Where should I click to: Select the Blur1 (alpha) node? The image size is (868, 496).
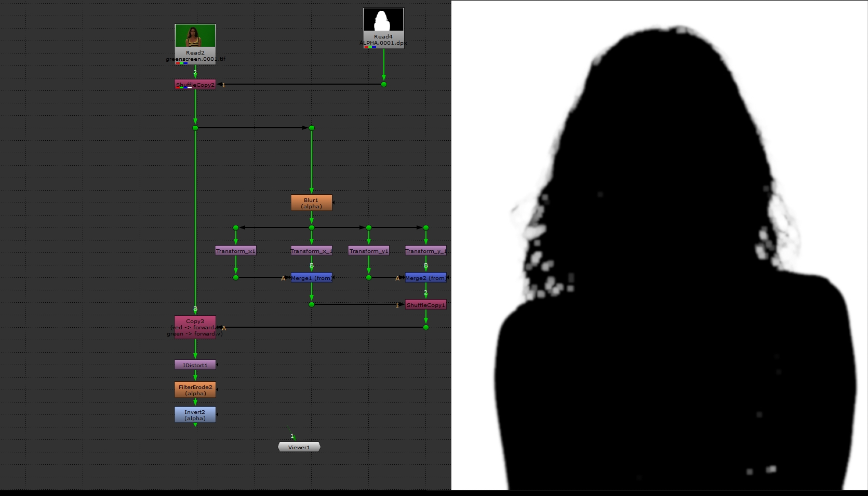pos(311,203)
